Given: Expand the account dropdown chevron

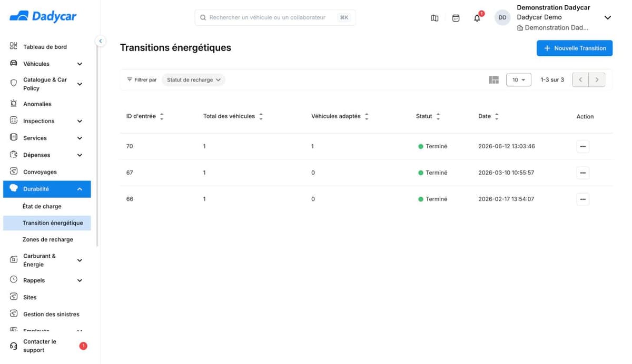Looking at the screenshot, I should [x=607, y=18].
